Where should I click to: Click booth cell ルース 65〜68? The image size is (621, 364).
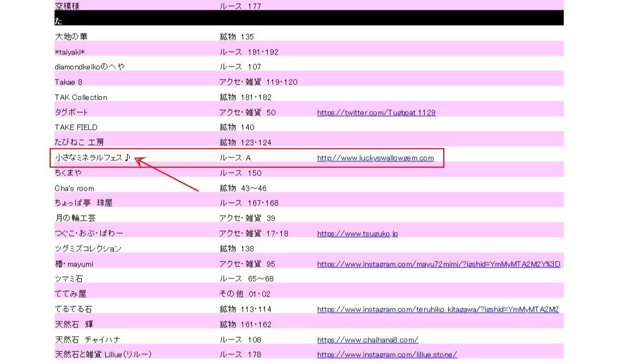coord(247,279)
